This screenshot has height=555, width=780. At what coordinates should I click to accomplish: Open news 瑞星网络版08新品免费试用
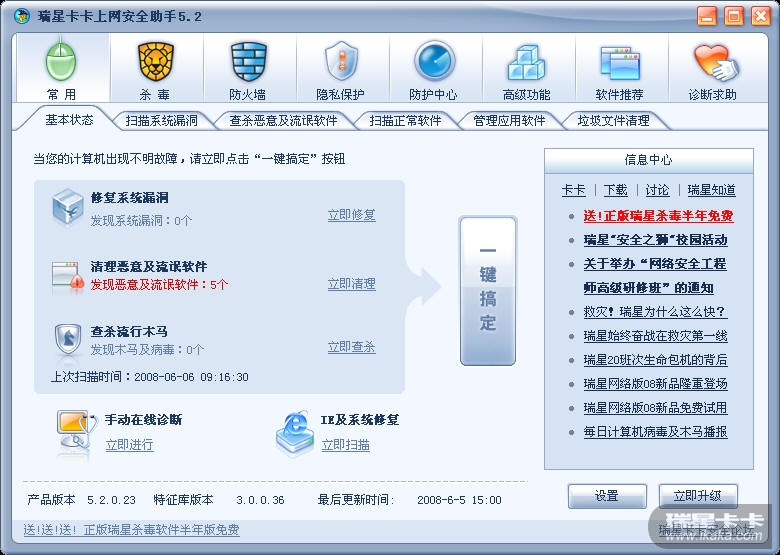coord(655,408)
